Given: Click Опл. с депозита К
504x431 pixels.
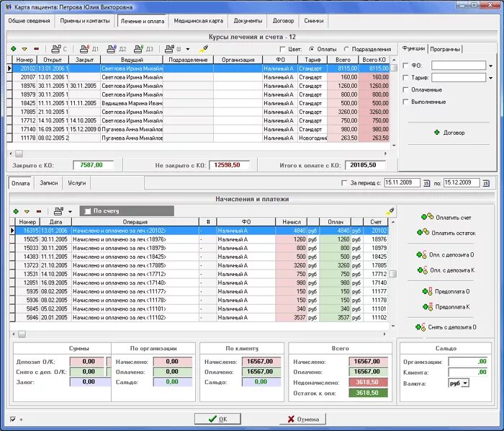Looking at the screenshot, I should click(446, 270).
